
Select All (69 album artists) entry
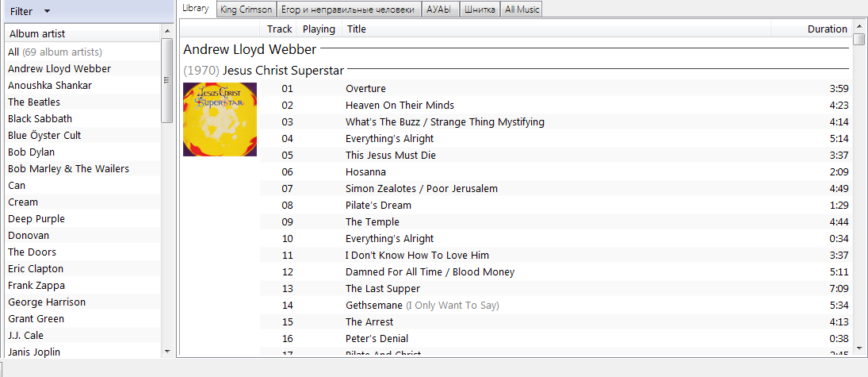coord(55,52)
